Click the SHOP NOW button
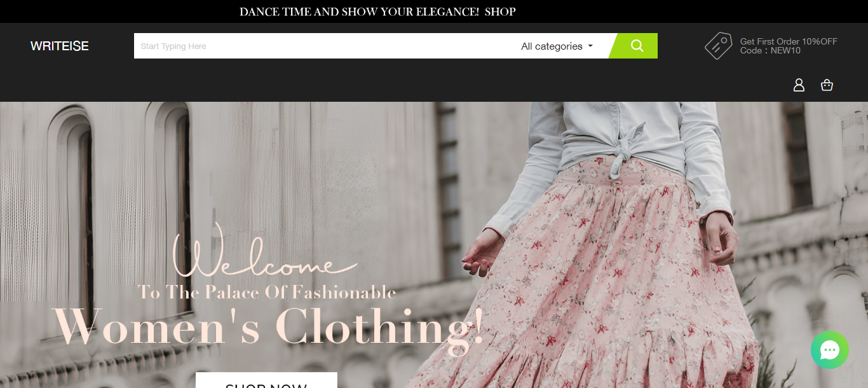Viewport: 868px width, 388px height. tap(266, 380)
